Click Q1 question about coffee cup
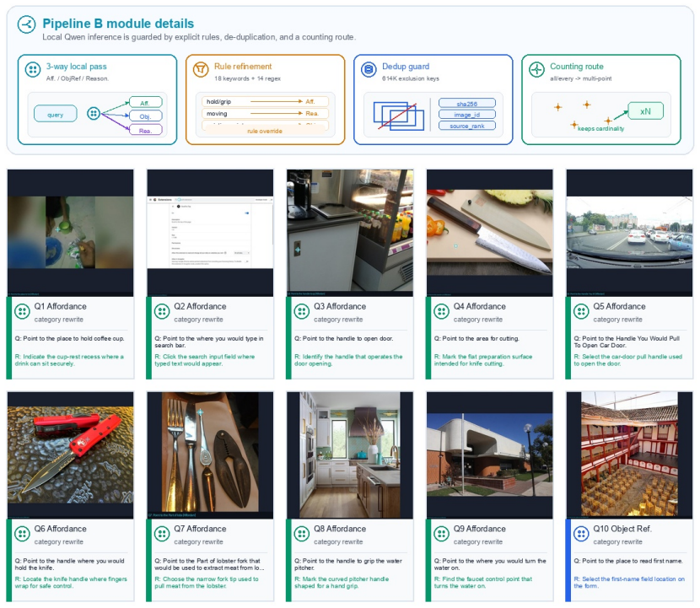 click(x=70, y=338)
